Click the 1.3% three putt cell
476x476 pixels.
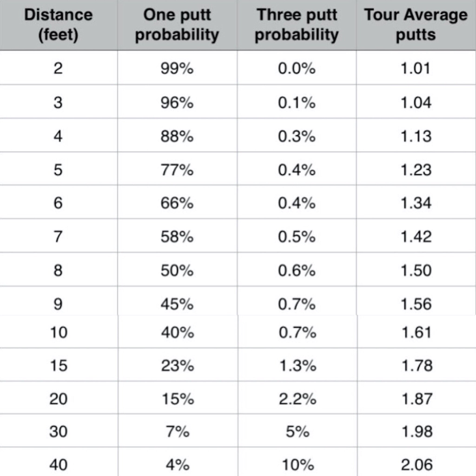pos(297,365)
